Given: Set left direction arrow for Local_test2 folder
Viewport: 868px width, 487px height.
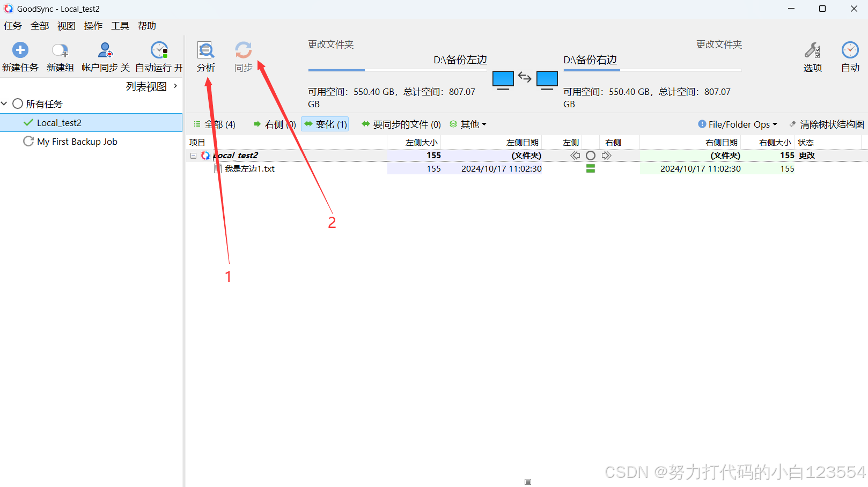Looking at the screenshot, I should [x=575, y=156].
